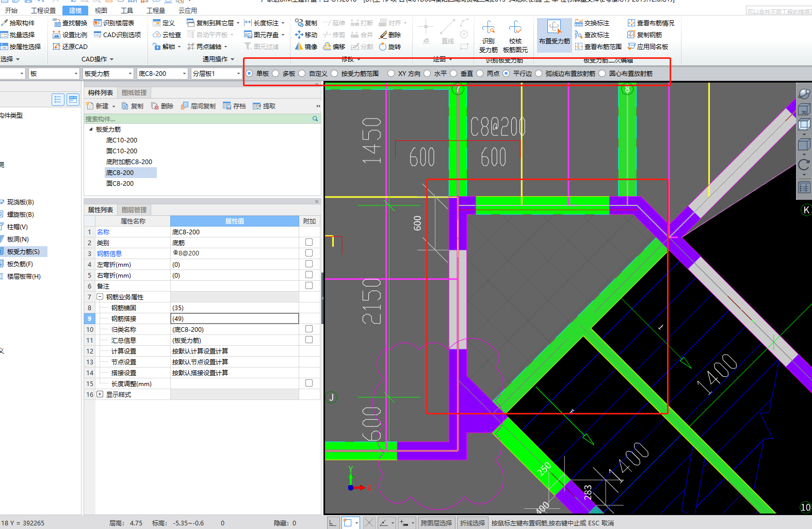Choose the 垂直 radio option

454,74
